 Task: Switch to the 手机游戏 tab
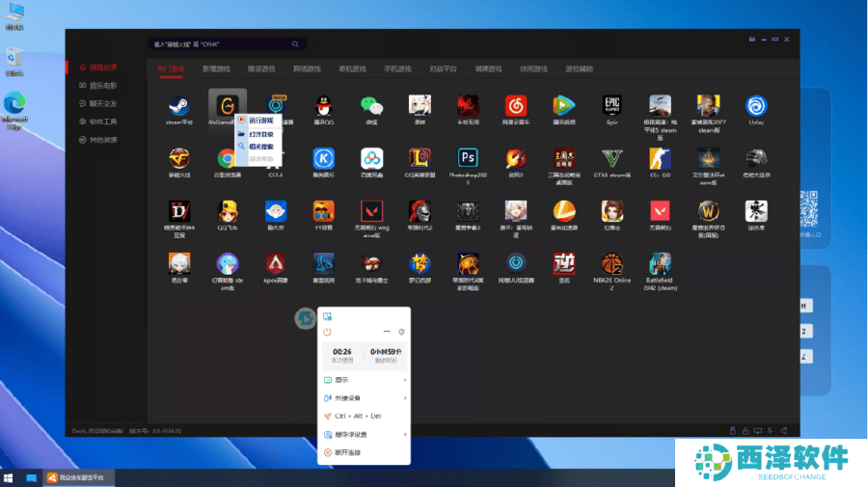click(397, 69)
